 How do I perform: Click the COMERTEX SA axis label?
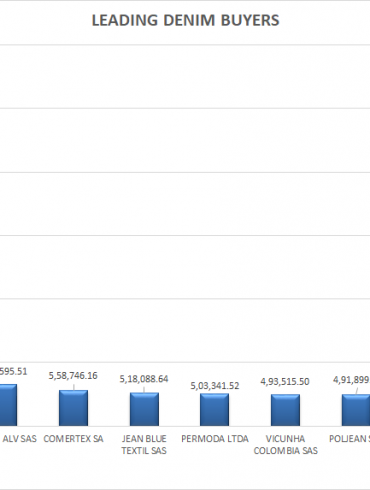click(x=73, y=439)
